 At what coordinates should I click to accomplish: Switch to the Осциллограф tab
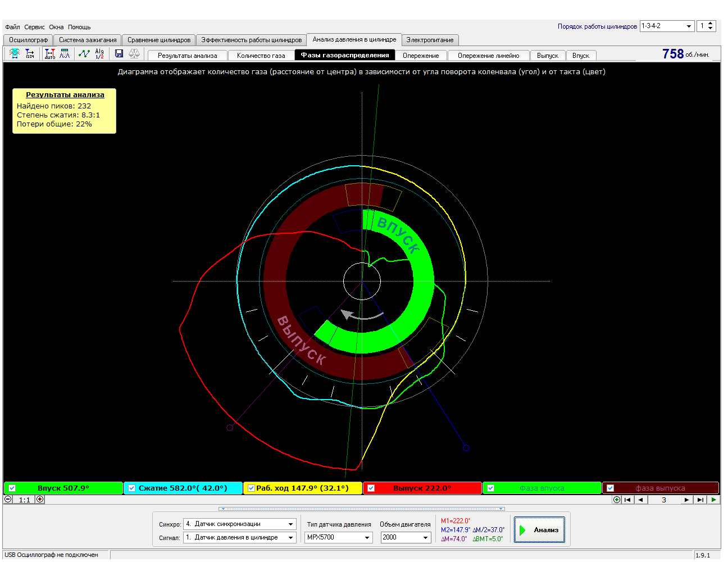click(28, 40)
